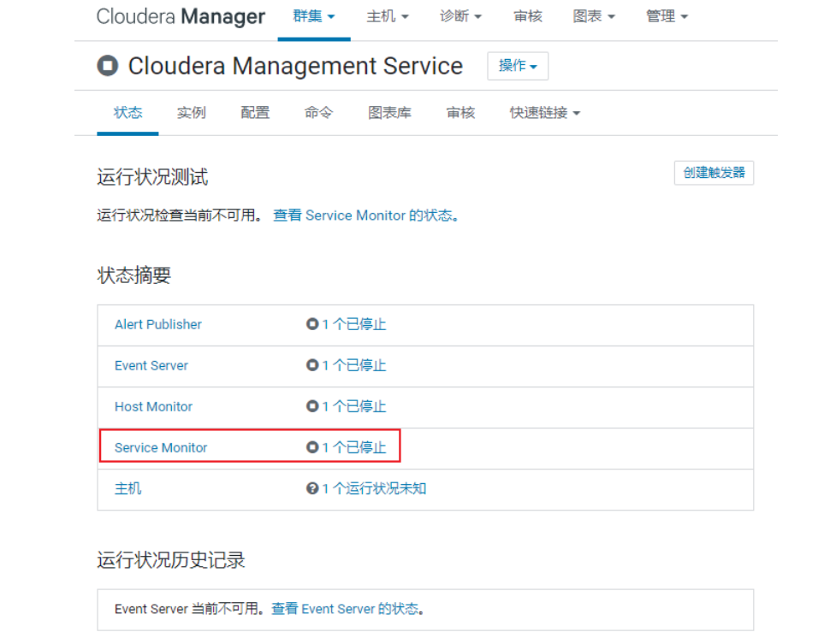Expand the 管理 menu
This screenshot has width=836, height=644.
click(x=667, y=16)
